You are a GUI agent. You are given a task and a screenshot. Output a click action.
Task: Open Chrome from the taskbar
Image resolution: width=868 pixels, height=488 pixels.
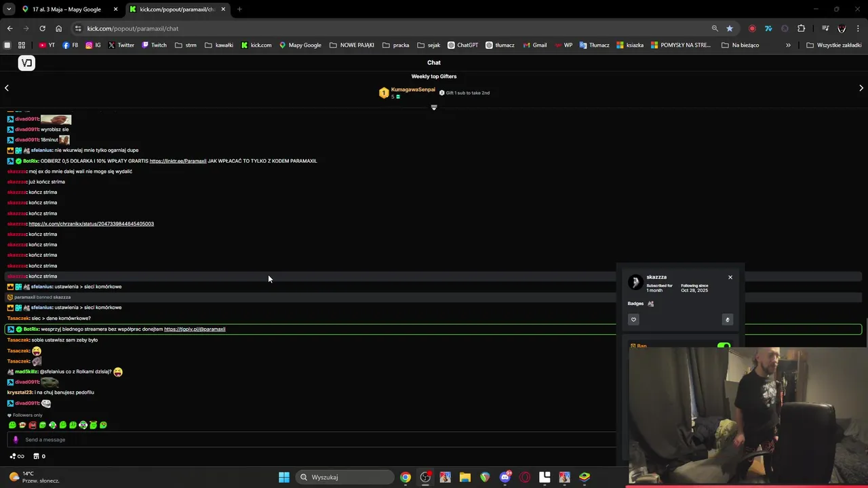[x=406, y=477]
